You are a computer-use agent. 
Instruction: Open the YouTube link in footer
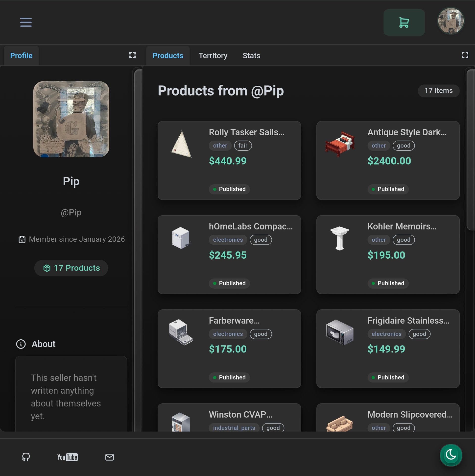pyautogui.click(x=68, y=457)
